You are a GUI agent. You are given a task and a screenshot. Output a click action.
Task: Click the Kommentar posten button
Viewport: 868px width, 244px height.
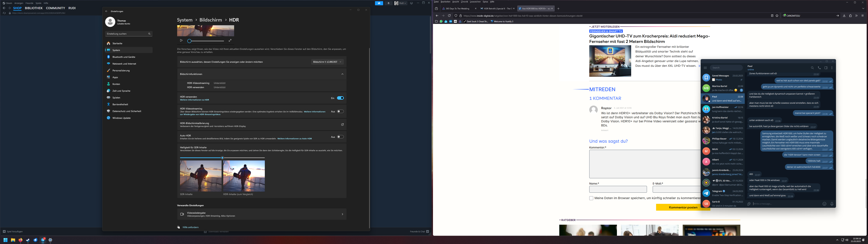pyautogui.click(x=683, y=208)
